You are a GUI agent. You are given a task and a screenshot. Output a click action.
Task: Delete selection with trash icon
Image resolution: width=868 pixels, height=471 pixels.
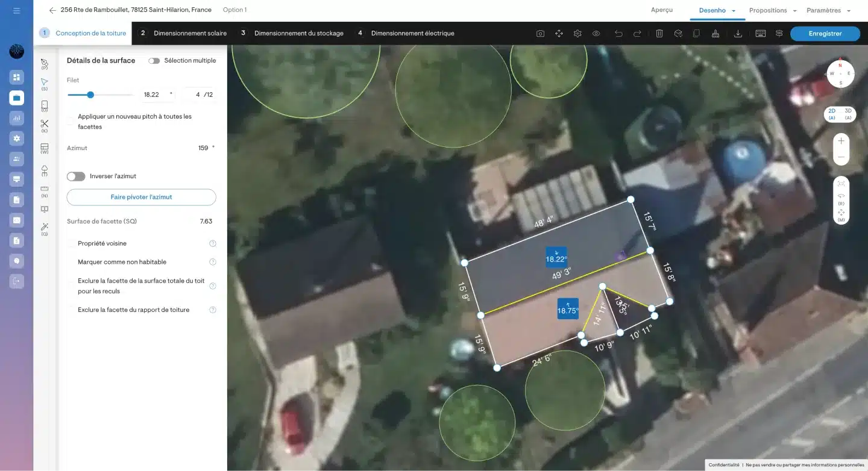click(659, 34)
